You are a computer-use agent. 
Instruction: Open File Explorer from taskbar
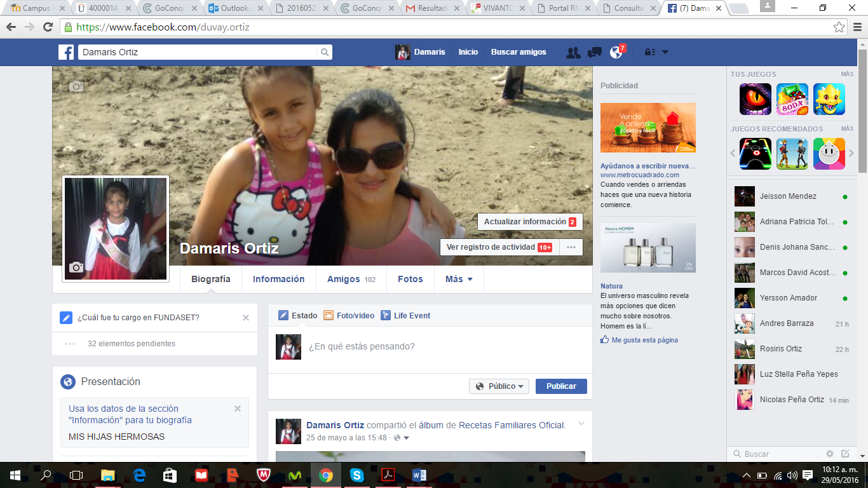click(108, 475)
